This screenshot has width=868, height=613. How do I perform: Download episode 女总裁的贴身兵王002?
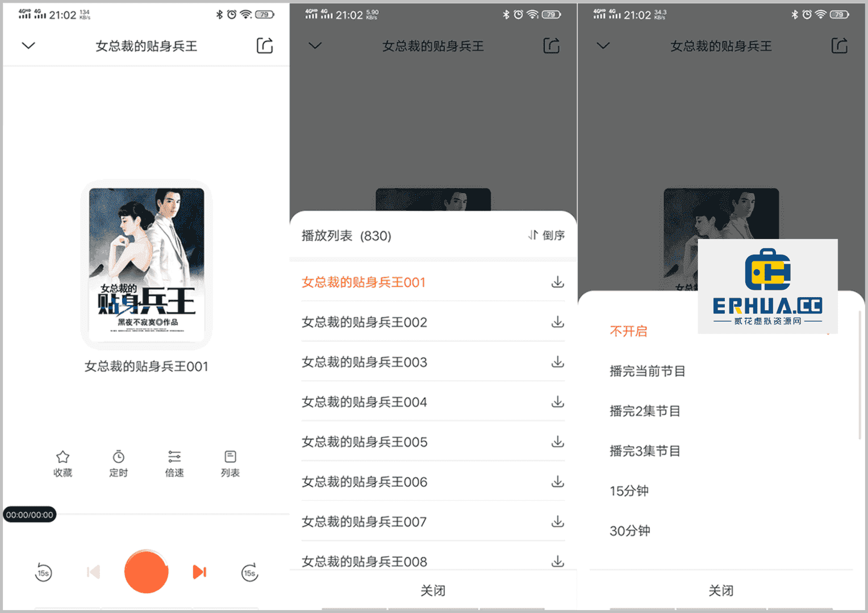(x=558, y=322)
